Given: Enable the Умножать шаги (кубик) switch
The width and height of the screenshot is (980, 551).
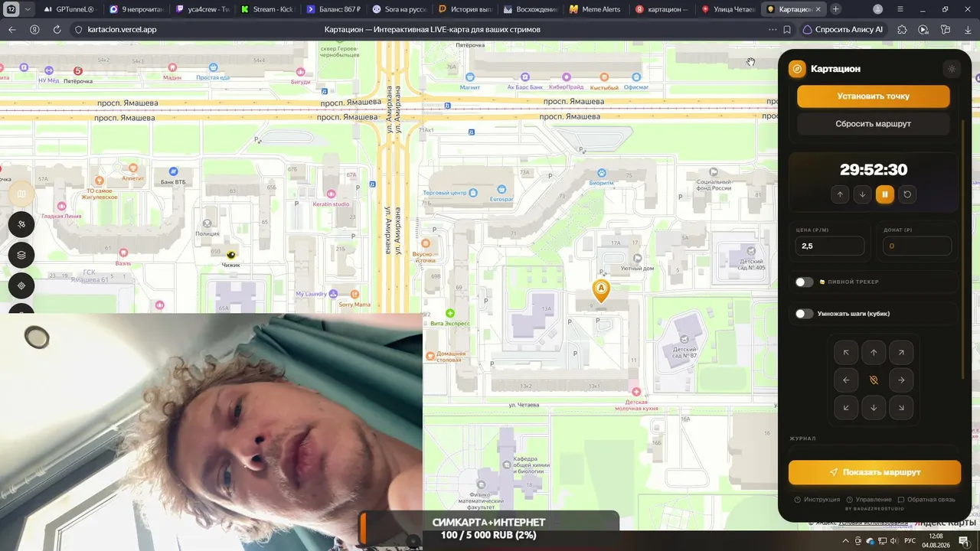Looking at the screenshot, I should click(x=804, y=314).
